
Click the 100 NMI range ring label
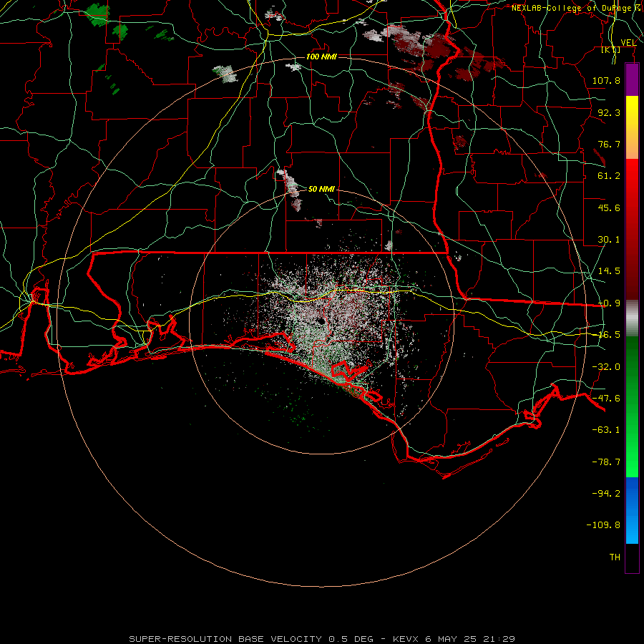321,57
